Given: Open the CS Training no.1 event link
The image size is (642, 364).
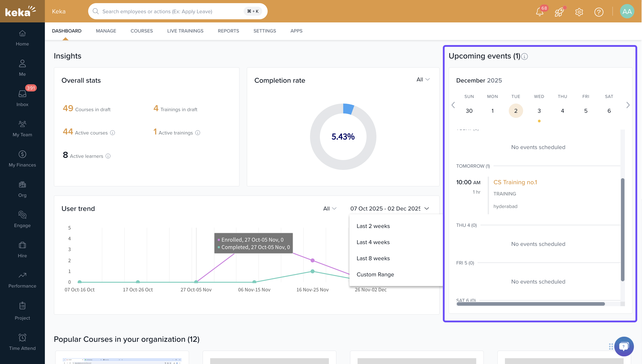Looking at the screenshot, I should click(515, 182).
